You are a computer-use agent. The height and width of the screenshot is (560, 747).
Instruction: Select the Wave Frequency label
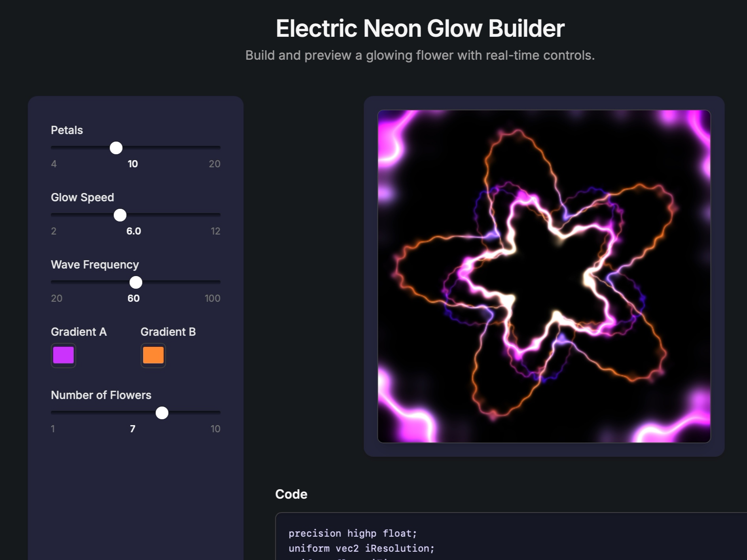coord(95,264)
